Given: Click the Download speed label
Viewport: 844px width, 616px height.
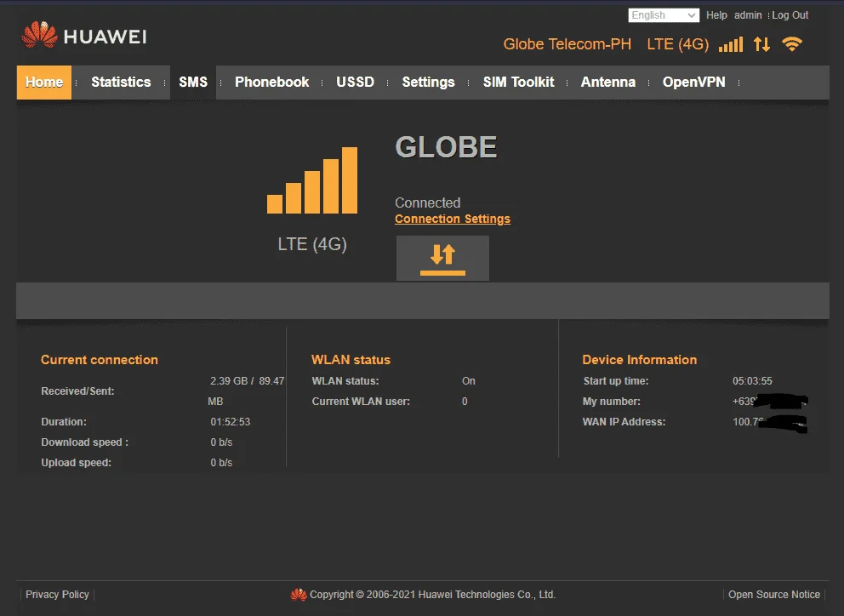Looking at the screenshot, I should (84, 442).
